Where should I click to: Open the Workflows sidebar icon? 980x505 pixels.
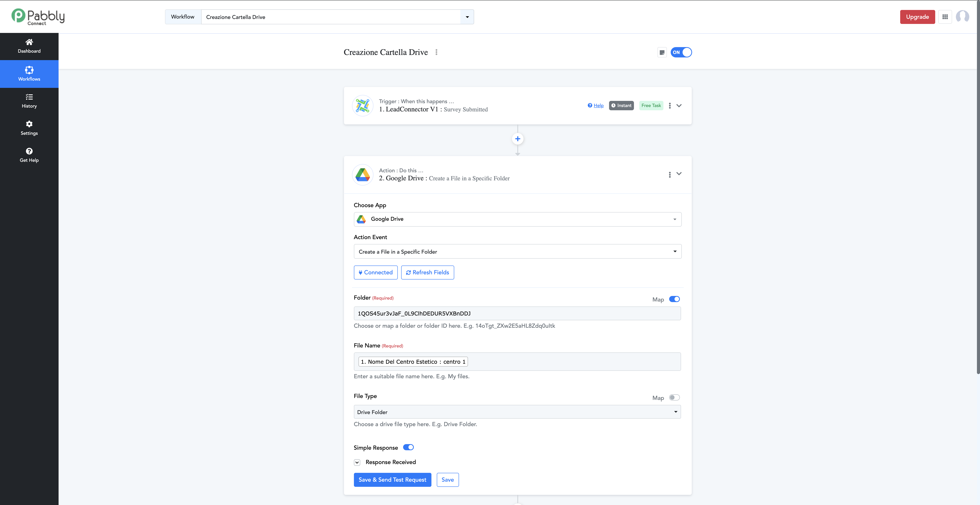coord(29,70)
